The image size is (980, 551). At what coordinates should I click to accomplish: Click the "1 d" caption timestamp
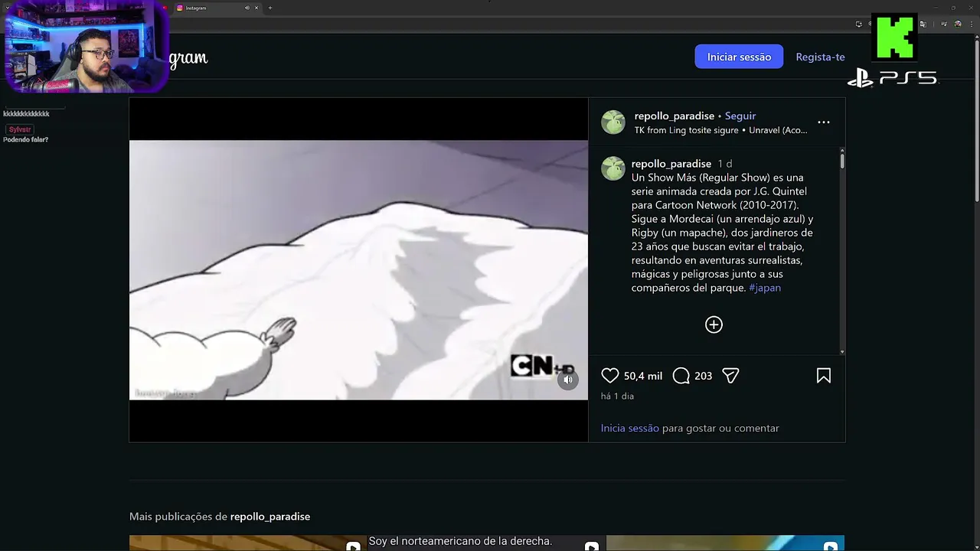(x=724, y=164)
